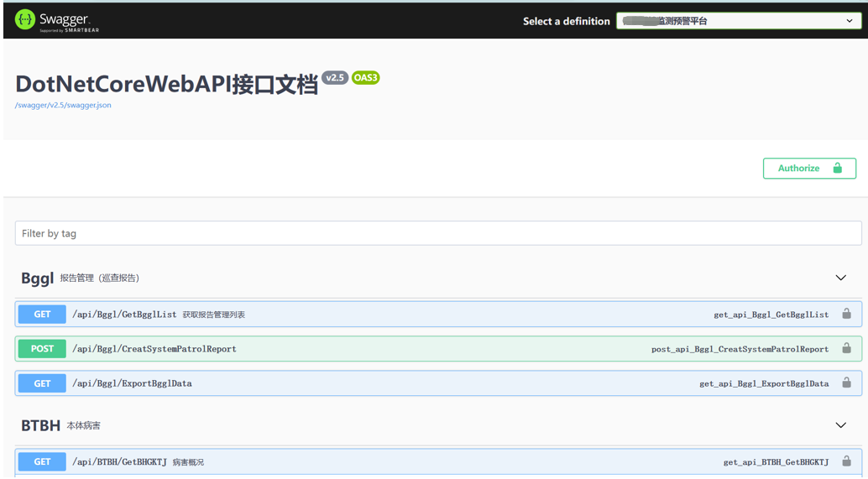Click the Authorize button
The image size is (868, 479).
pyautogui.click(x=809, y=168)
